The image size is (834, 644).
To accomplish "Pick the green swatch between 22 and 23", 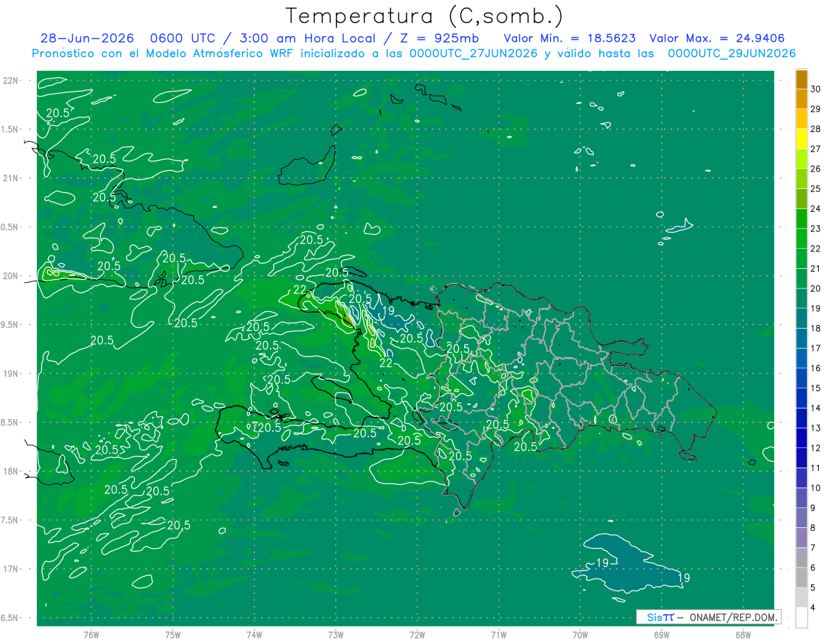I will click(x=801, y=239).
